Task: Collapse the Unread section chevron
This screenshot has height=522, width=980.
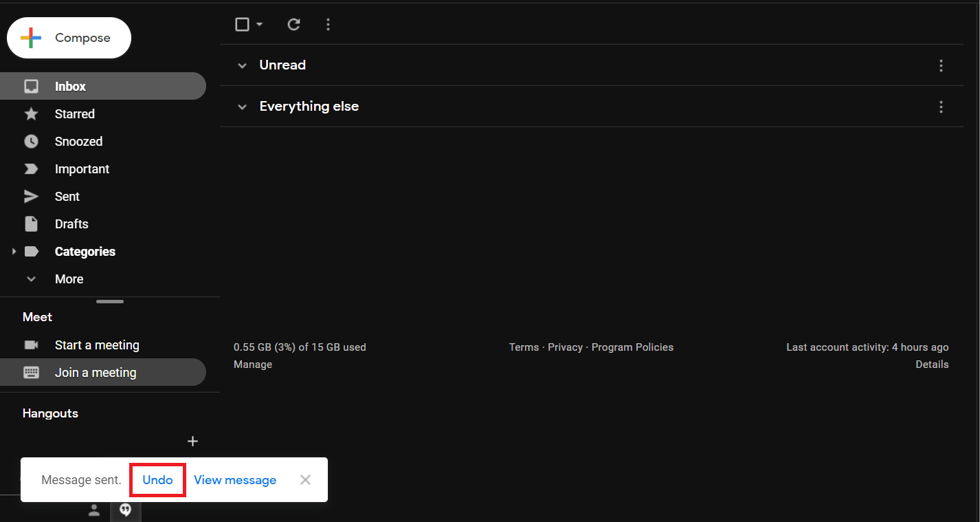Action: coord(242,65)
